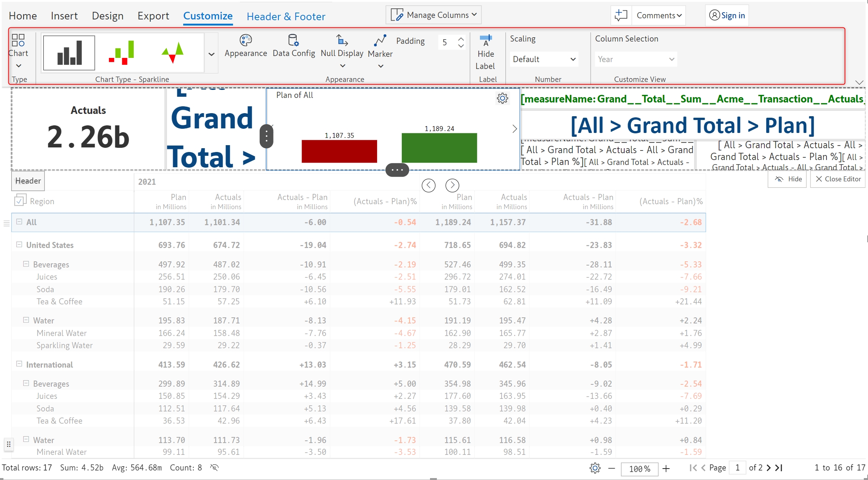868x480 pixels.
Task: Click the red Plan bar in chart
Action: (339, 151)
